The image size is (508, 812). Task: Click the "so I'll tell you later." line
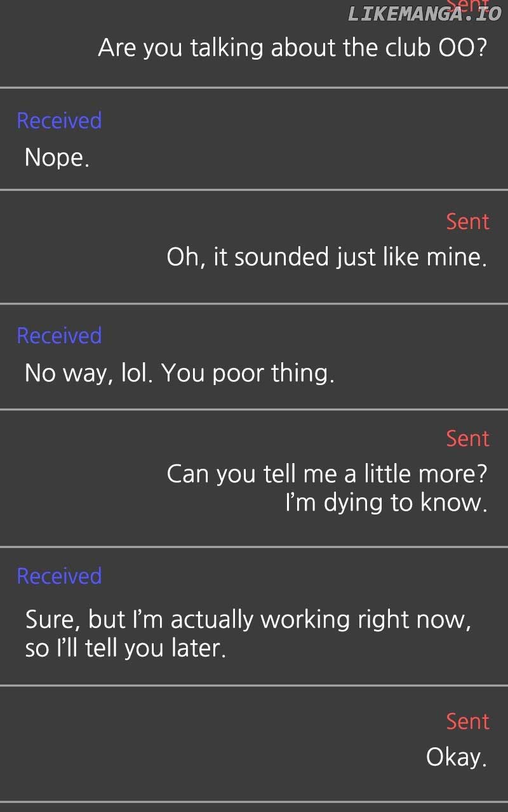click(125, 649)
